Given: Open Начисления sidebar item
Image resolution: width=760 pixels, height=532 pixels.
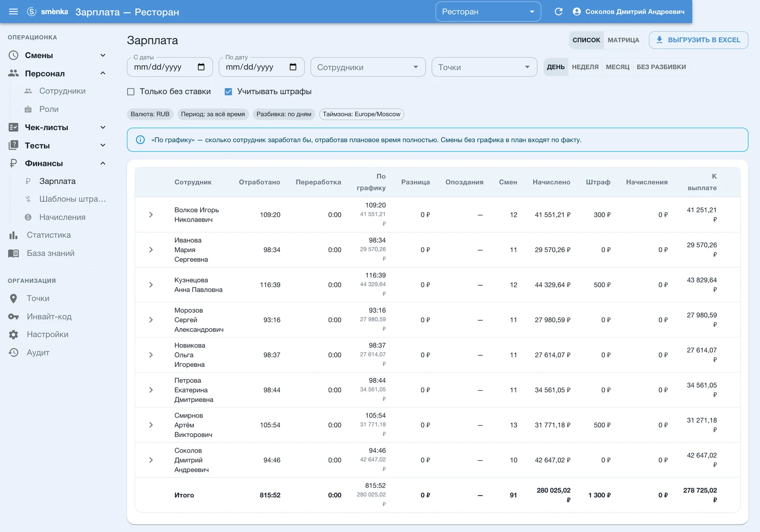Looking at the screenshot, I should tap(62, 217).
